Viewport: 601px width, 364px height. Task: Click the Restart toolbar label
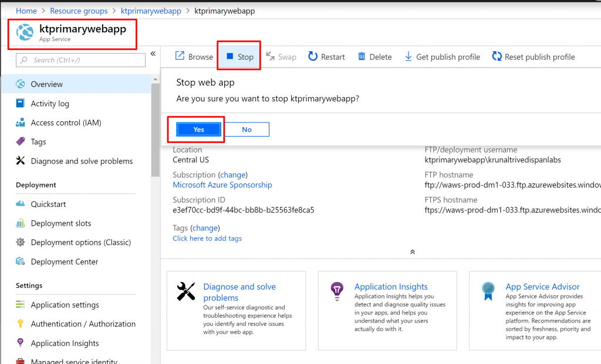click(x=333, y=57)
